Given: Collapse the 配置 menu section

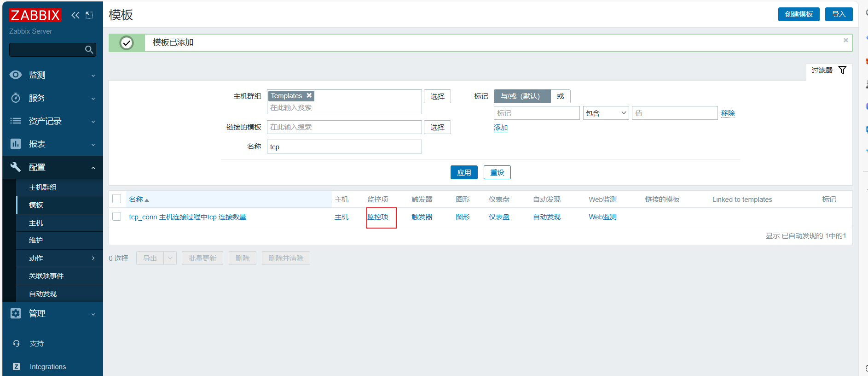Looking at the screenshot, I should [x=52, y=167].
